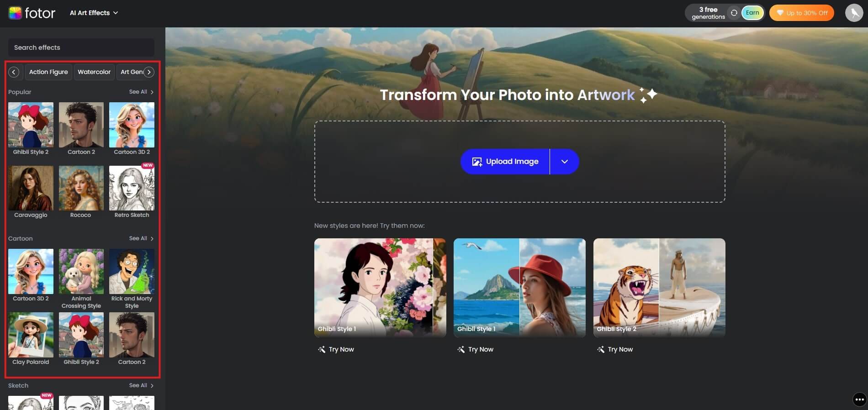Select the Caravaggio effect
This screenshot has width=868, height=410.
tap(31, 192)
